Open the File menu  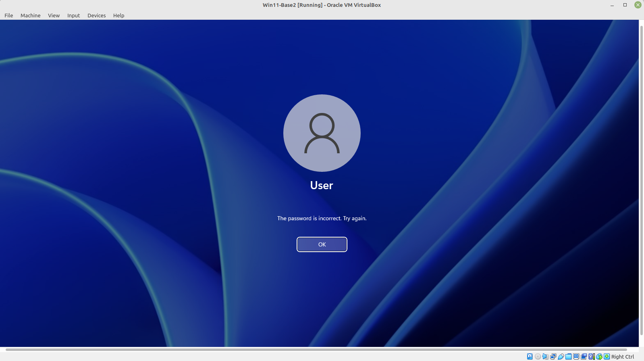click(x=9, y=15)
